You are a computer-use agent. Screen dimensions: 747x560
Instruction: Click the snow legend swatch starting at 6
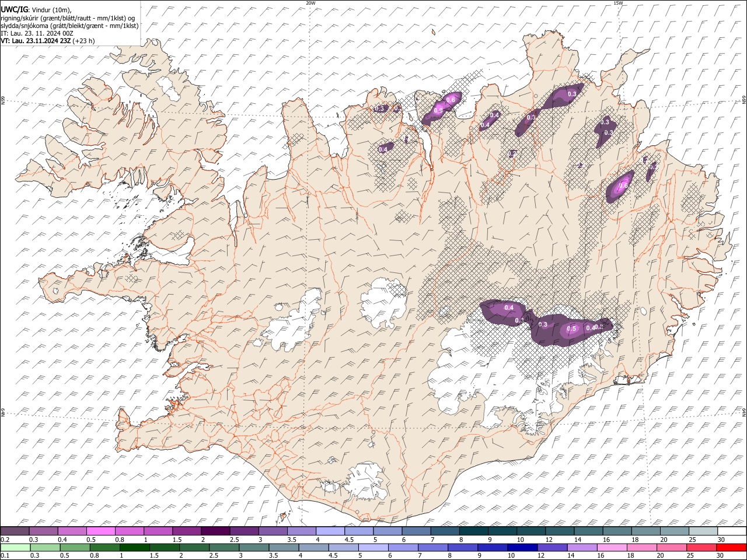pyautogui.click(x=416, y=531)
